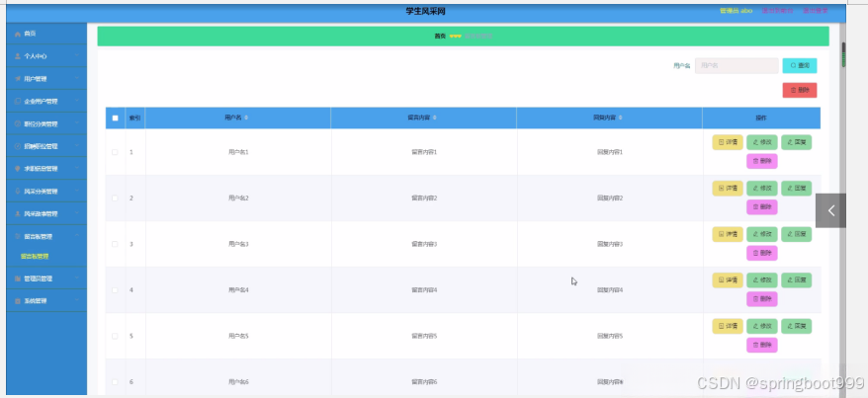The height and width of the screenshot is (398, 868).
Task: Click the 留言内容2 cell in the table
Action: pos(424,198)
